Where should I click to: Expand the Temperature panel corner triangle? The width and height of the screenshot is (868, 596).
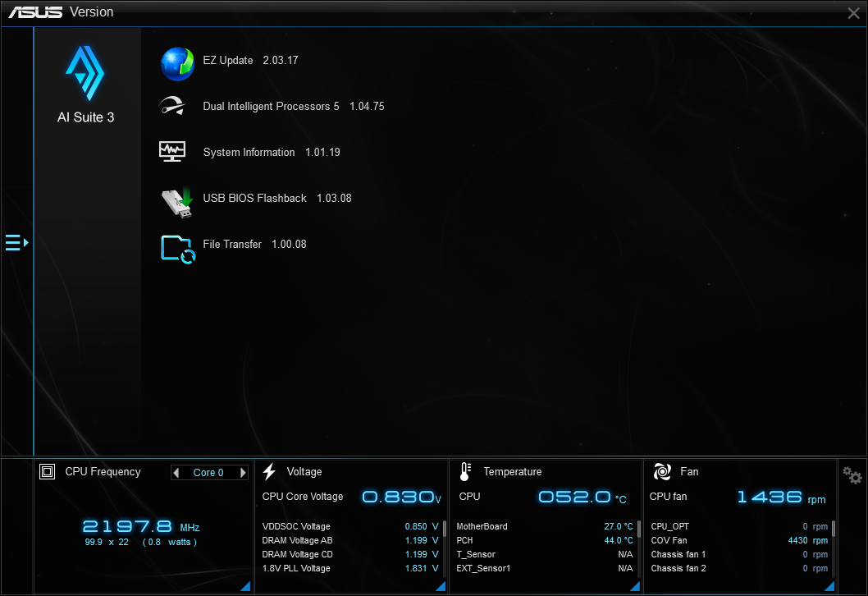pyautogui.click(x=635, y=586)
